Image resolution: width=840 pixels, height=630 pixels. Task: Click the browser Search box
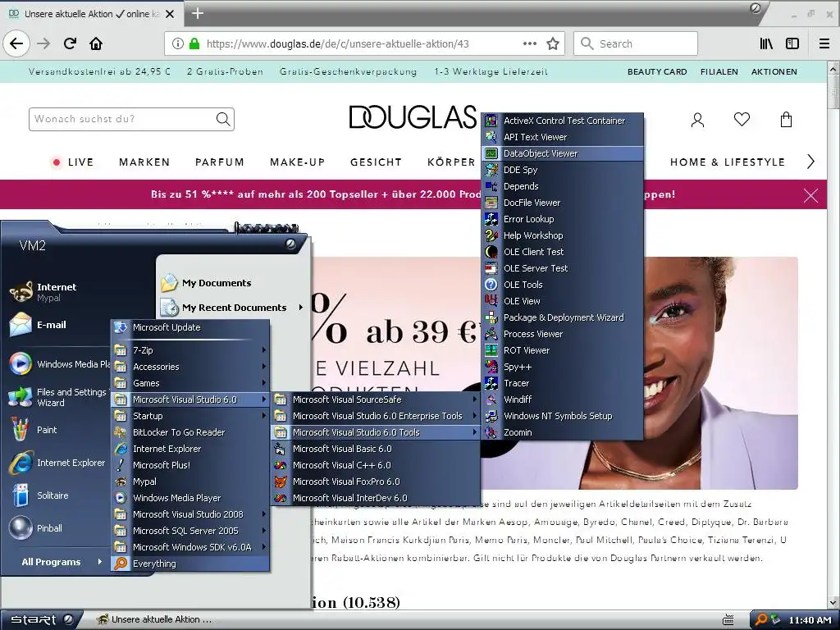[x=636, y=43]
